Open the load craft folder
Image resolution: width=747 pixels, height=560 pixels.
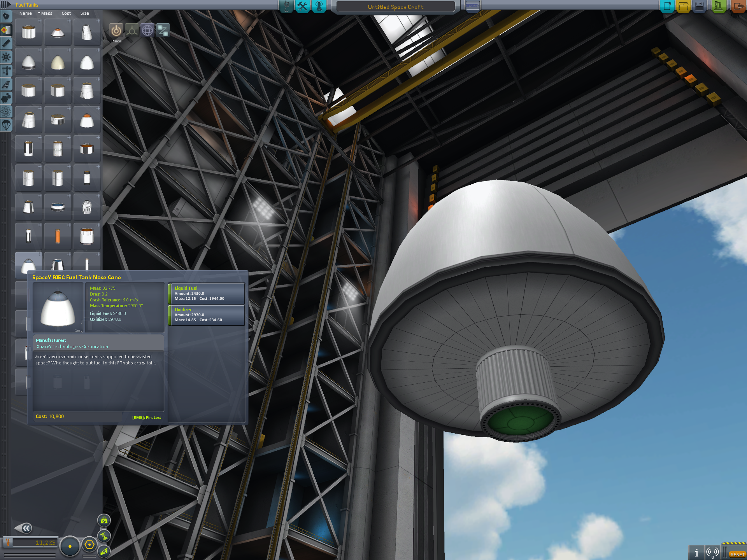pos(684,6)
